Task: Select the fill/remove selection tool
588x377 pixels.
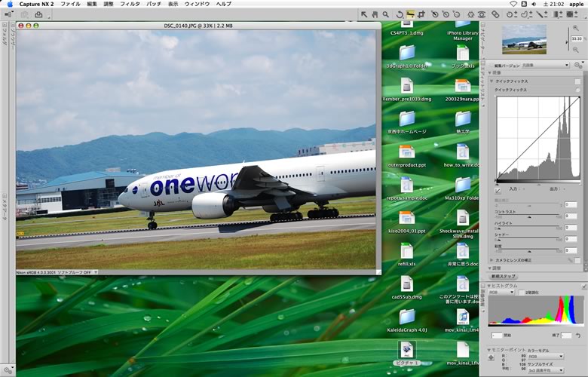Action: [x=572, y=14]
